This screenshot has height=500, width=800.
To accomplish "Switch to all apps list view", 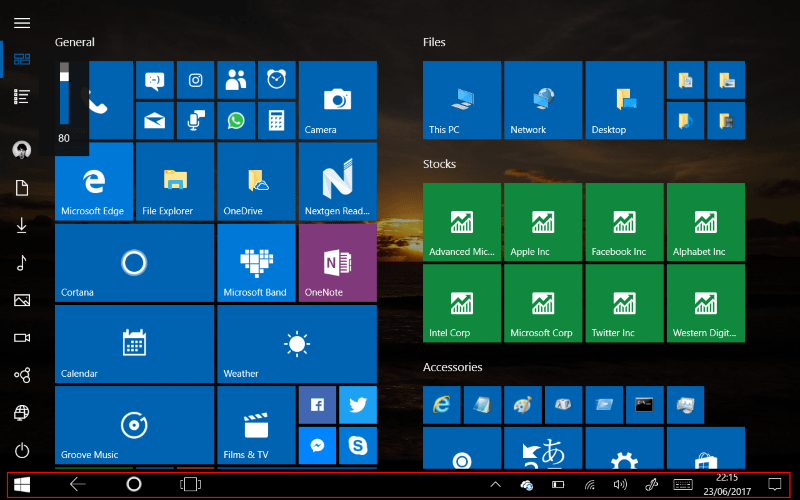I will [22, 96].
